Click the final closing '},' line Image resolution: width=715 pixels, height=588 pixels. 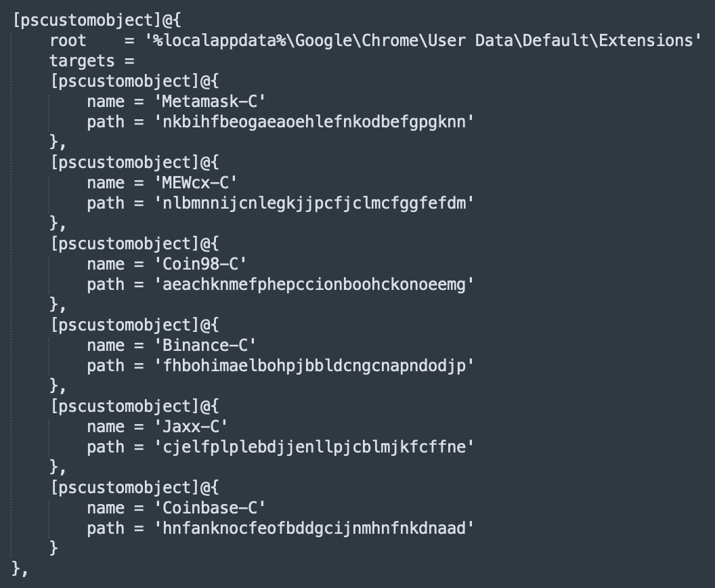pyautogui.click(x=20, y=568)
